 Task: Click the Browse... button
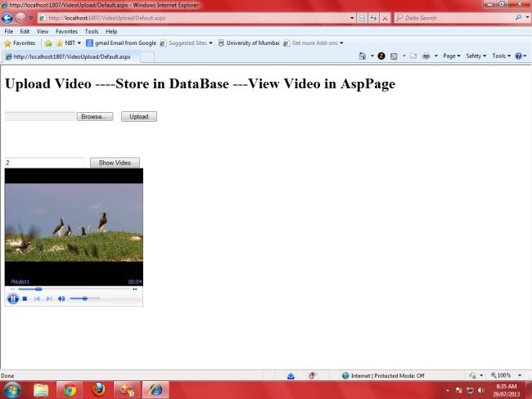click(x=95, y=116)
